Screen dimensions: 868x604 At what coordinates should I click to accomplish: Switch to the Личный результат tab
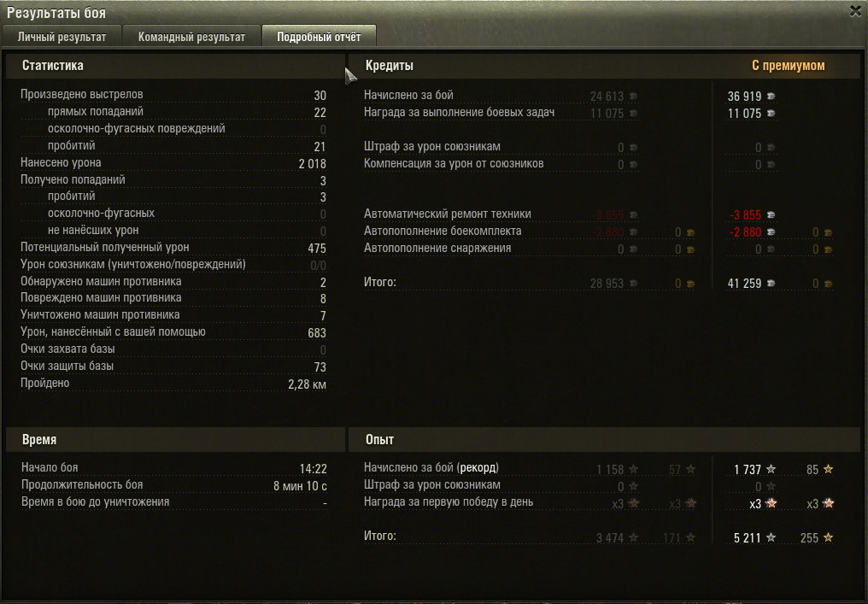point(62,37)
